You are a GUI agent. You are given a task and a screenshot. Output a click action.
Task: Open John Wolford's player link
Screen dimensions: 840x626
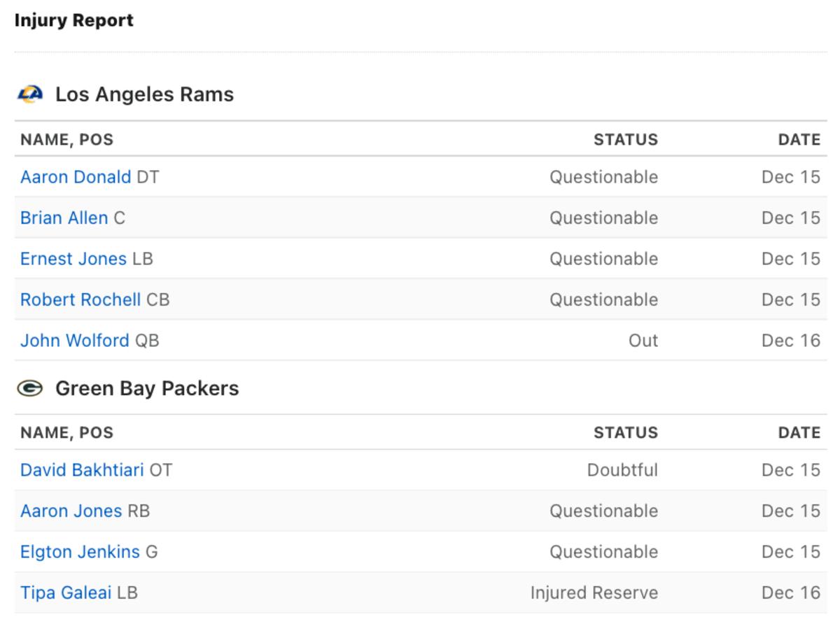[74, 341]
